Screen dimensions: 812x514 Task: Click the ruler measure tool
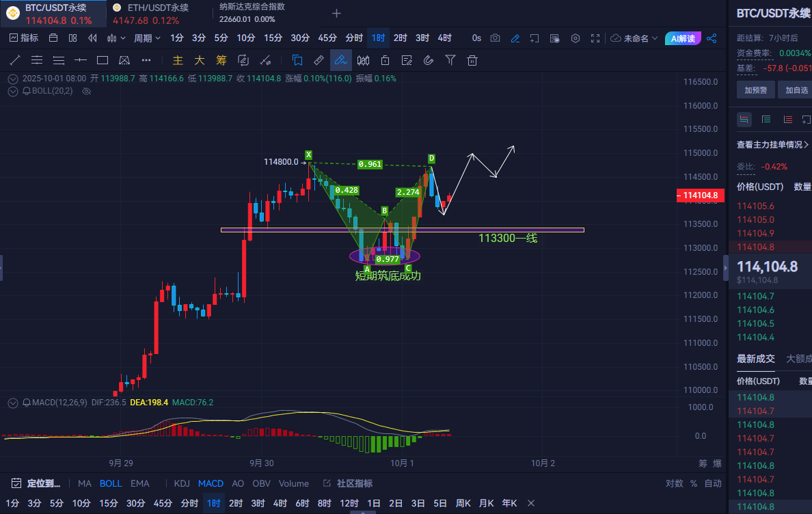(319, 60)
